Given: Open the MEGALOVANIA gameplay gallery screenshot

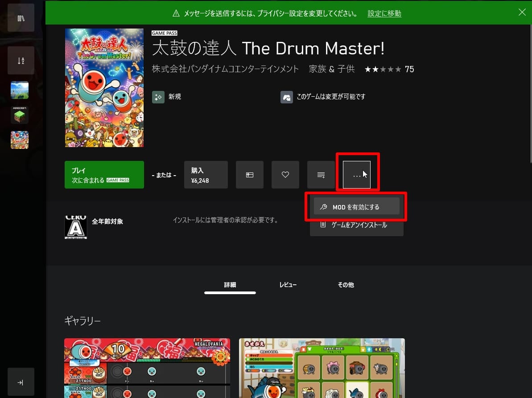Looking at the screenshot, I should (x=147, y=368).
